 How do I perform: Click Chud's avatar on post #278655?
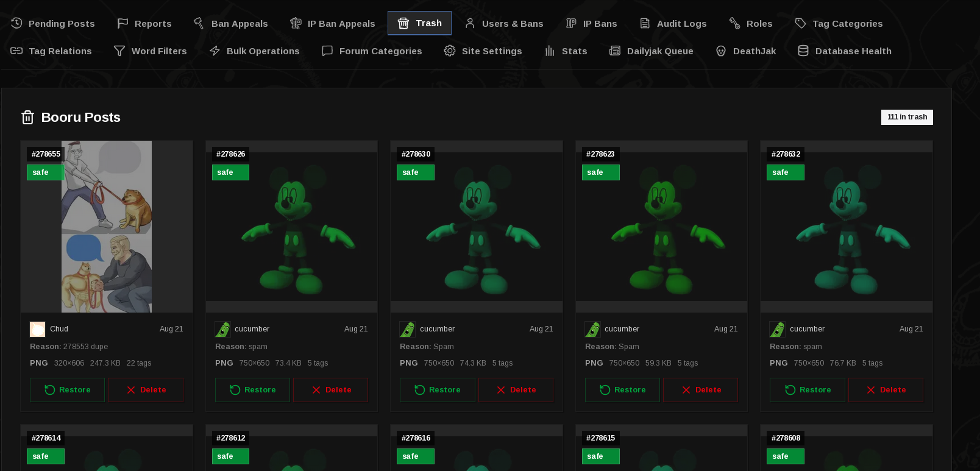(38, 329)
